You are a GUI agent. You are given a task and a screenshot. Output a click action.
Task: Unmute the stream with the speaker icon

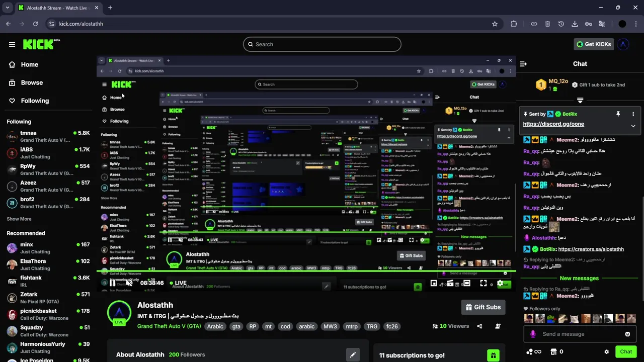point(129,283)
